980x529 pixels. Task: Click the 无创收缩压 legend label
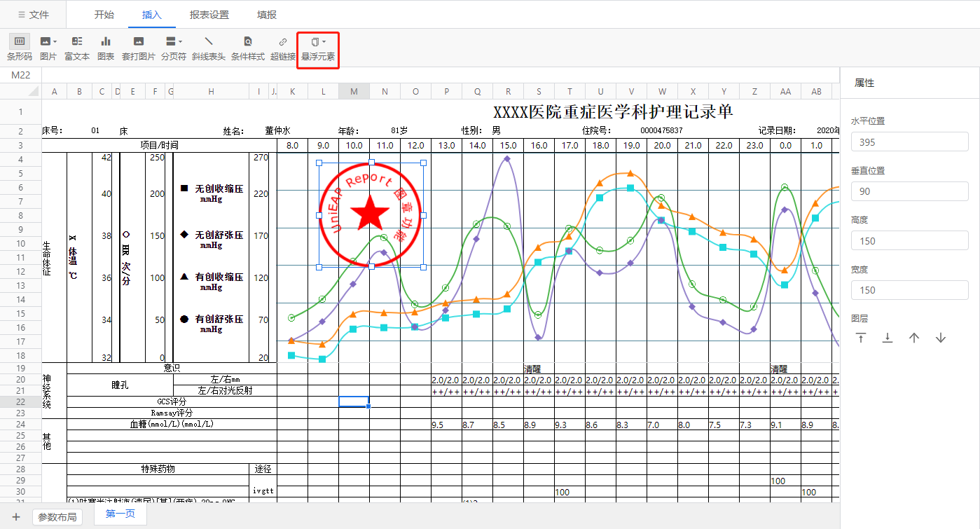219,188
